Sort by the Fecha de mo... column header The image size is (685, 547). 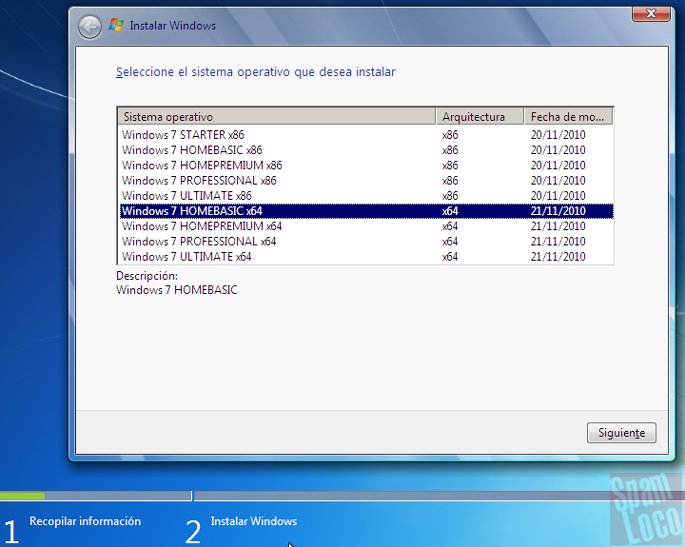click(568, 117)
